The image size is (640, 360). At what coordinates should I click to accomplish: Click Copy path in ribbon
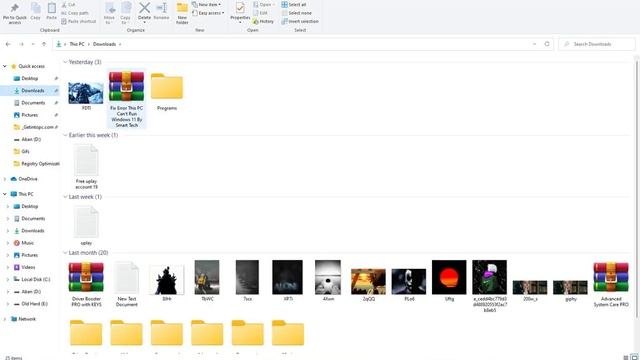(75, 13)
